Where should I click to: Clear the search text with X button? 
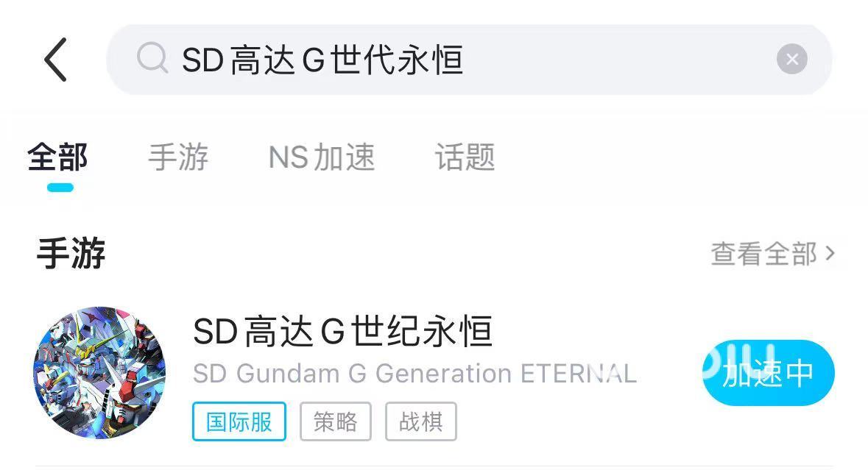tap(791, 59)
